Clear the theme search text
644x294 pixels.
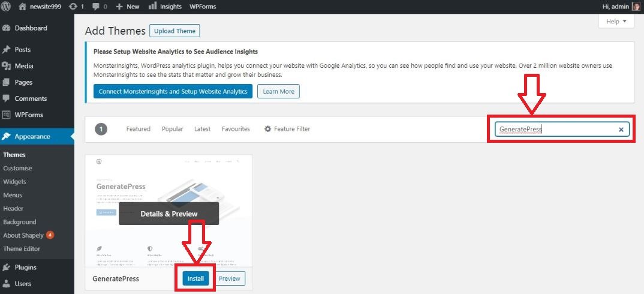pos(621,130)
